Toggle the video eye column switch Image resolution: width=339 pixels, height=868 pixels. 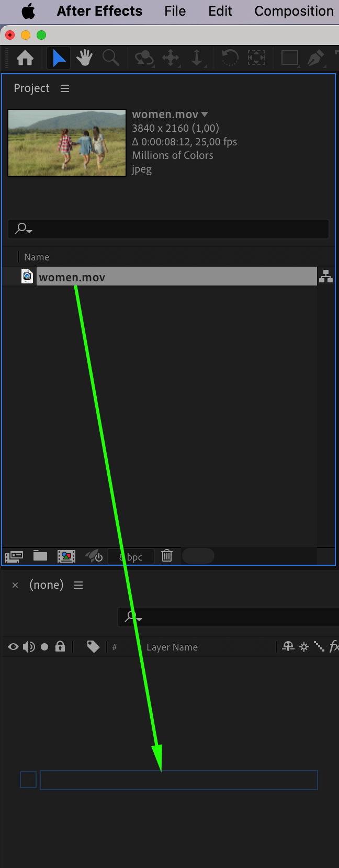point(14,647)
